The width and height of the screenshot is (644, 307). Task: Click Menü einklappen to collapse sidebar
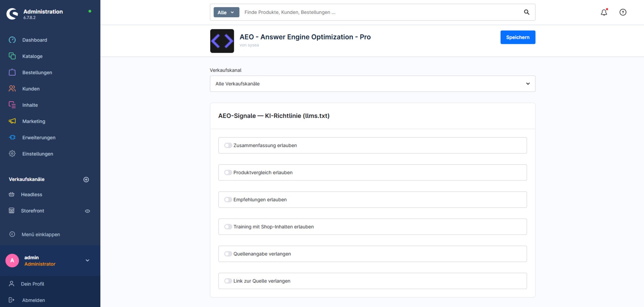point(41,234)
